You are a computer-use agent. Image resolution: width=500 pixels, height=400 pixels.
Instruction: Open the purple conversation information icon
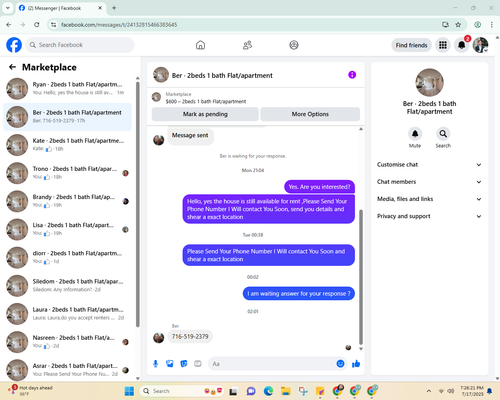click(352, 75)
